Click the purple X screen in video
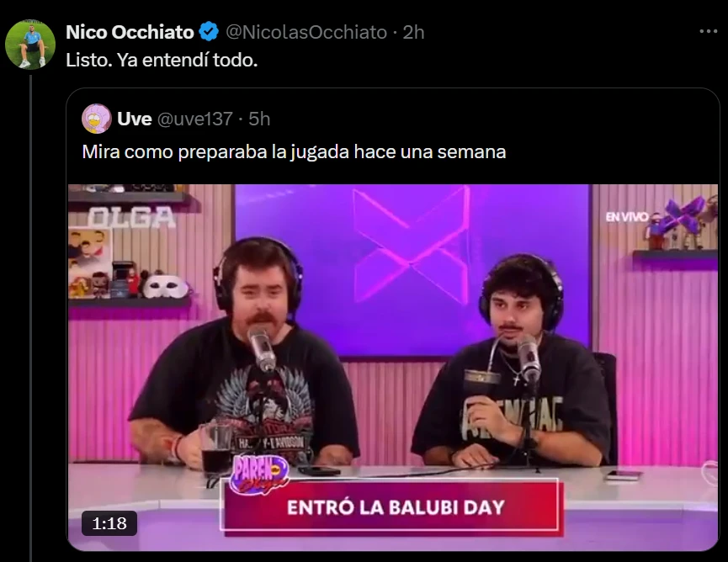728x562 pixels. [x=412, y=270]
